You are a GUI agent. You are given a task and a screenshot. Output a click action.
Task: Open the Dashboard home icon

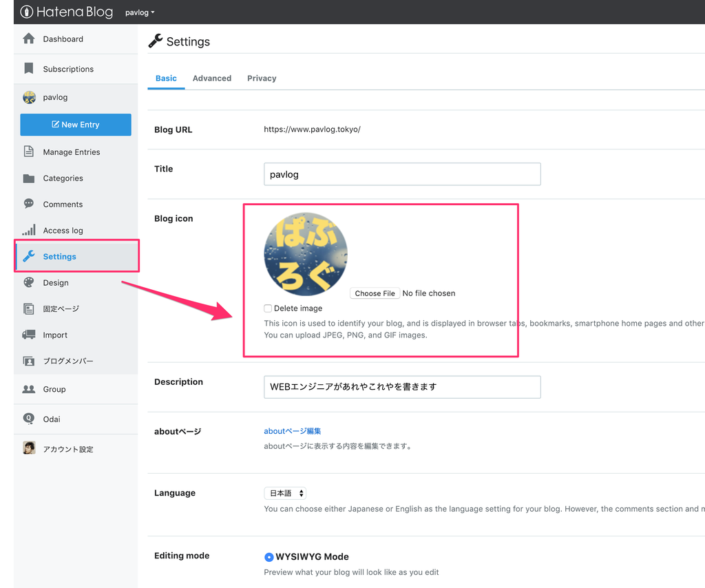coord(29,39)
